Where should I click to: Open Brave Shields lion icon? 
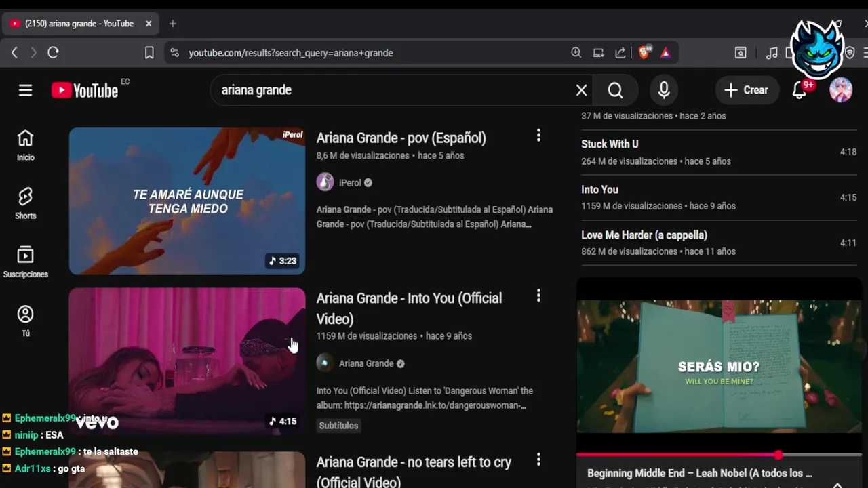pyautogui.click(x=644, y=52)
